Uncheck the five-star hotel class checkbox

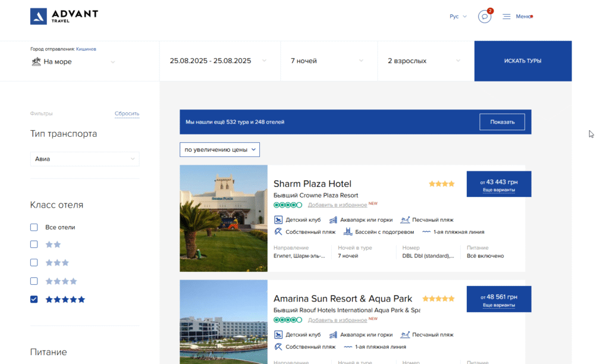34,299
